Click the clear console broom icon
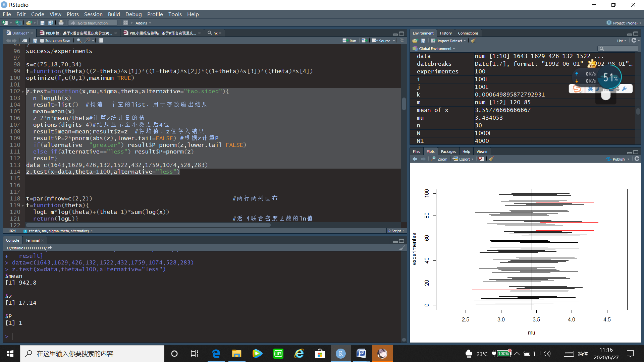The width and height of the screenshot is (644, 362). click(401, 247)
